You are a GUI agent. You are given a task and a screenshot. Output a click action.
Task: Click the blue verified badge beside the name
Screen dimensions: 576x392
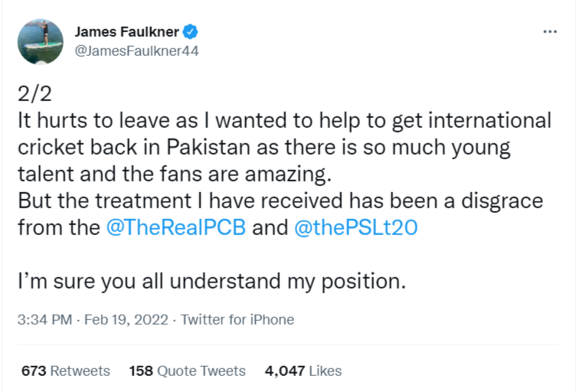(x=191, y=31)
